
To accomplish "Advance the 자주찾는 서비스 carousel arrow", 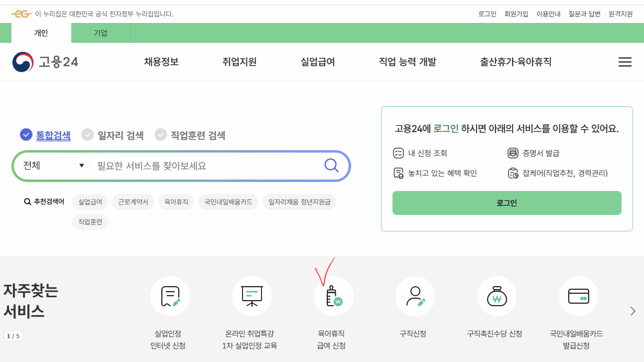I will tap(634, 310).
